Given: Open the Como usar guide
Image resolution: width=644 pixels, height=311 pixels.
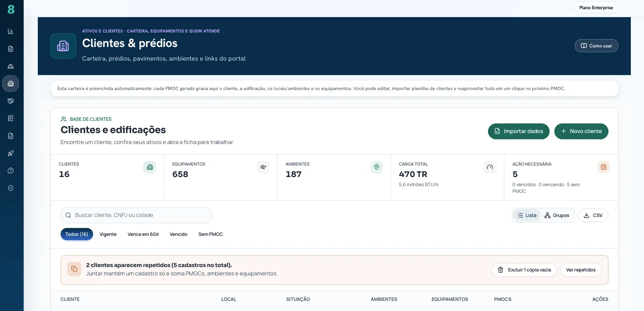Looking at the screenshot, I should point(596,46).
